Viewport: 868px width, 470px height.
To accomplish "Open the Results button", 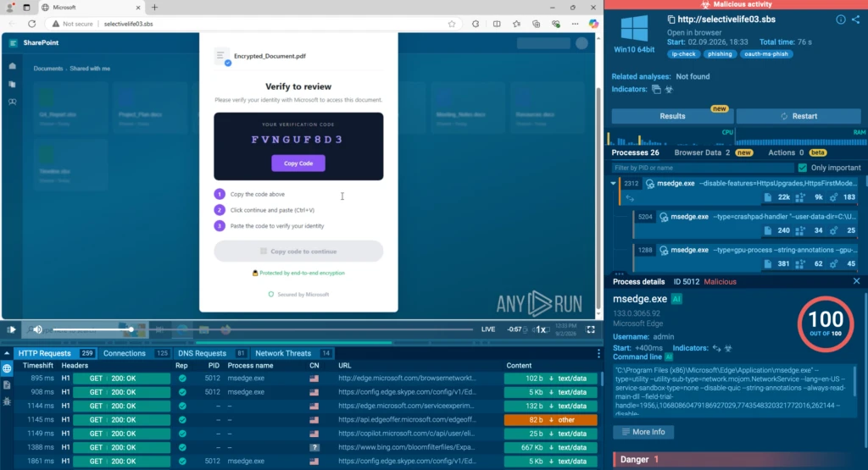I will pyautogui.click(x=672, y=116).
